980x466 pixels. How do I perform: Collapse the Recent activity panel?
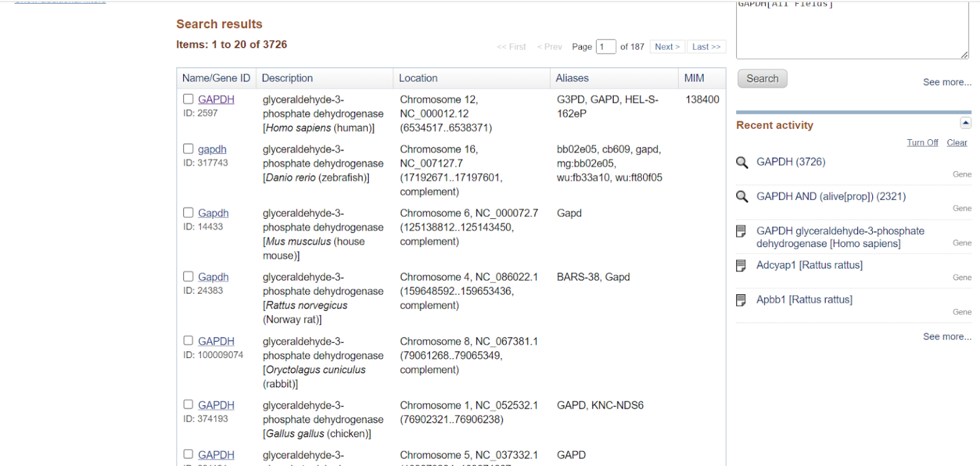point(965,122)
